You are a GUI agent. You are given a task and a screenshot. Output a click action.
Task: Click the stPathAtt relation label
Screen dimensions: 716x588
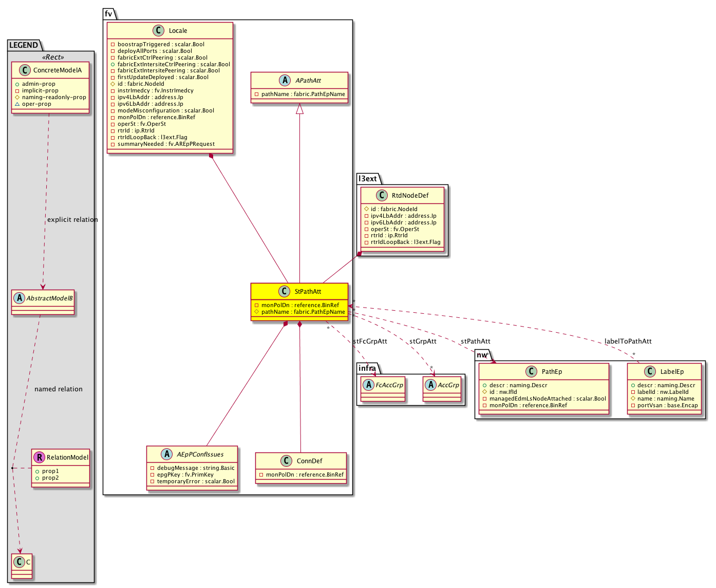tap(475, 342)
